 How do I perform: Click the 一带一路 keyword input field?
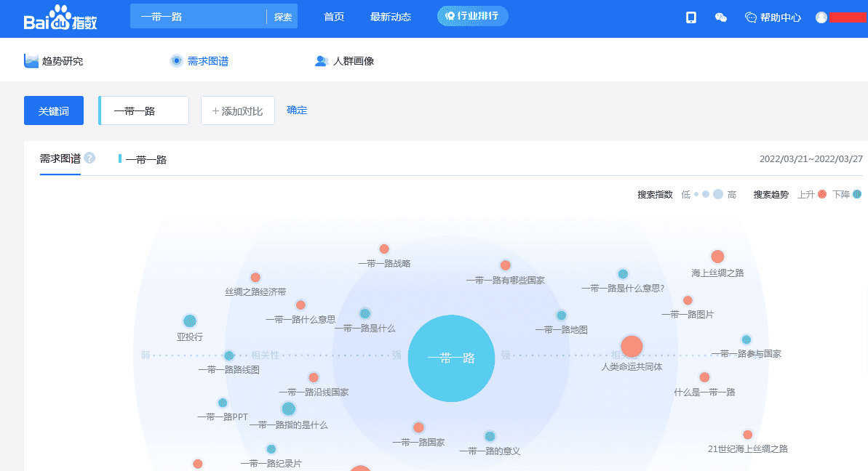pyautogui.click(x=143, y=110)
